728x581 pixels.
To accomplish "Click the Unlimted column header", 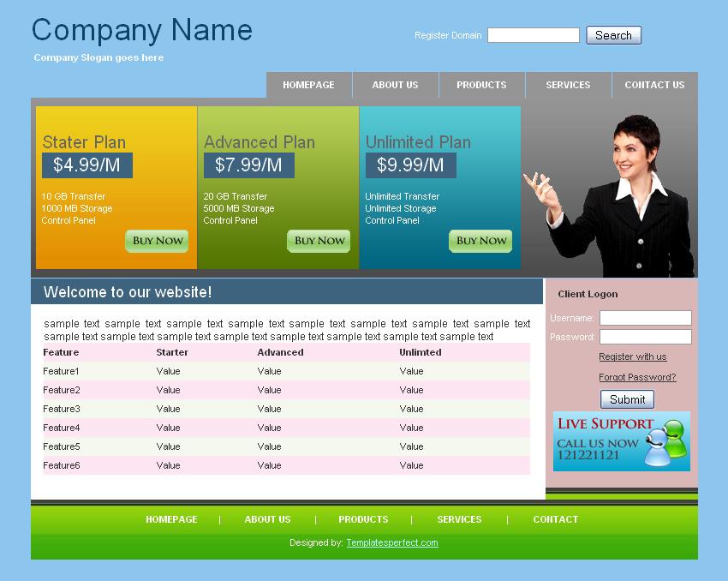I will tap(421, 352).
